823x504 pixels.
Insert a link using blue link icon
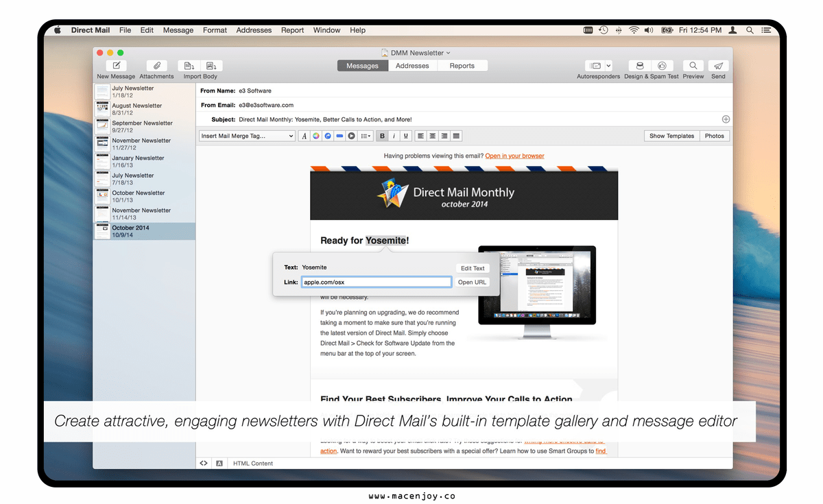pos(328,136)
